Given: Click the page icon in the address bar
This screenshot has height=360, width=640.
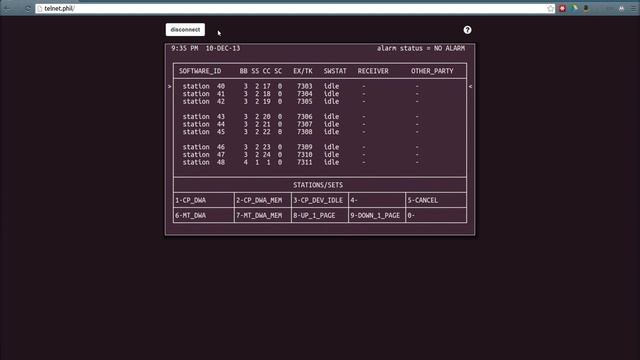Looking at the screenshot, I should tap(40, 9).
